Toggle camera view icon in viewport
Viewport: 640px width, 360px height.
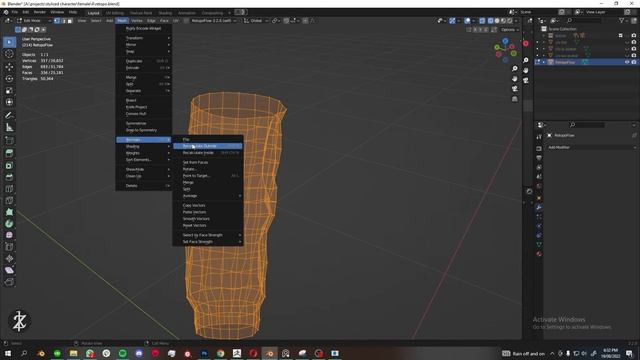515,89
